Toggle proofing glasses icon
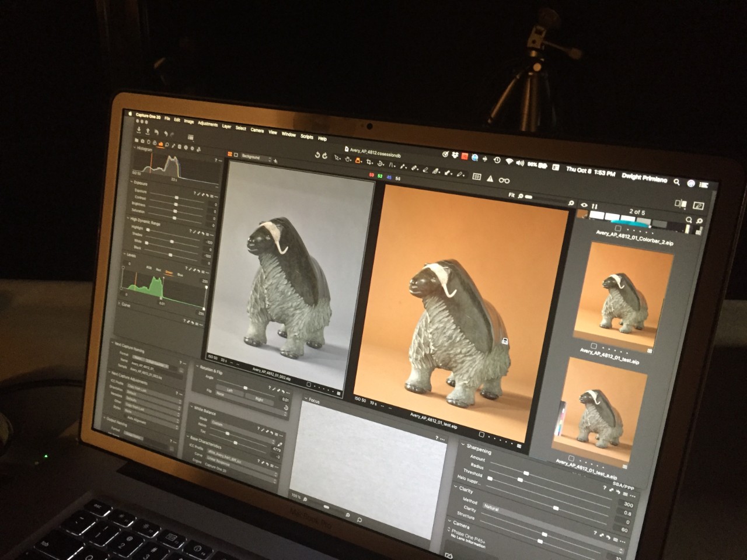The height and width of the screenshot is (560, 747). [x=504, y=180]
